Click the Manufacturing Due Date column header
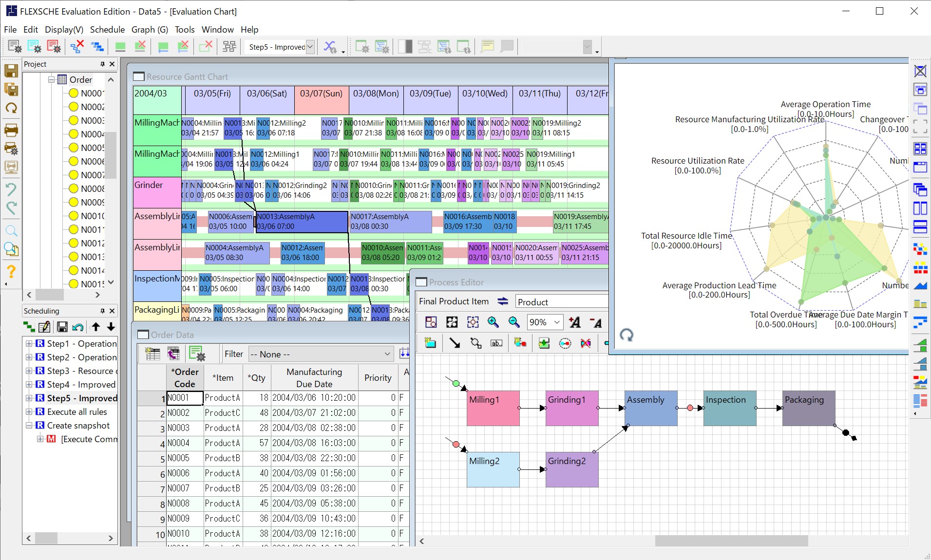The height and width of the screenshot is (560, 931). pyautogui.click(x=314, y=378)
